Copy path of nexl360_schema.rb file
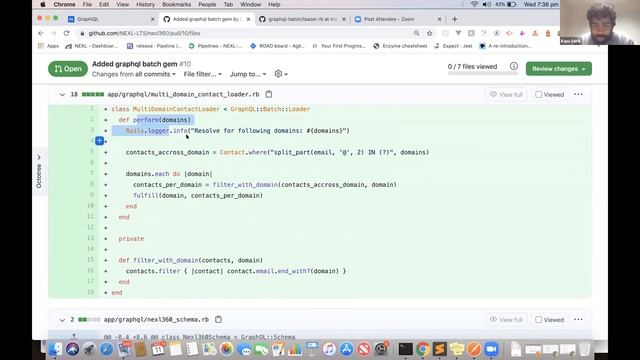The height and width of the screenshot is (360, 640). coord(218,320)
